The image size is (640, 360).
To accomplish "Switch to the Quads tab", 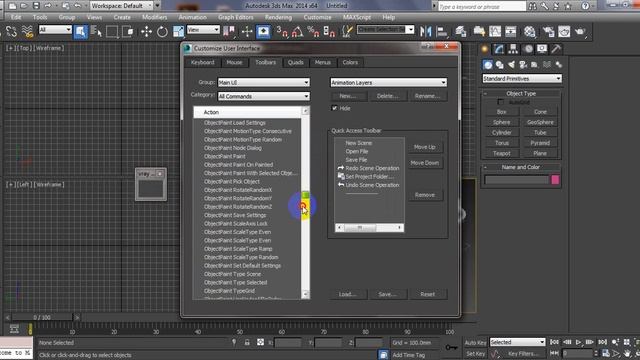I will click(x=296, y=62).
